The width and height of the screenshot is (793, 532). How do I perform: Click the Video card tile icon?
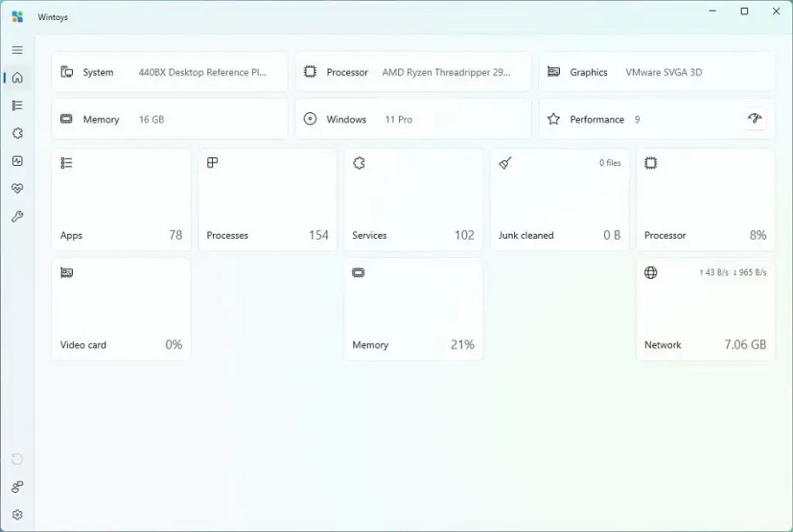67,272
